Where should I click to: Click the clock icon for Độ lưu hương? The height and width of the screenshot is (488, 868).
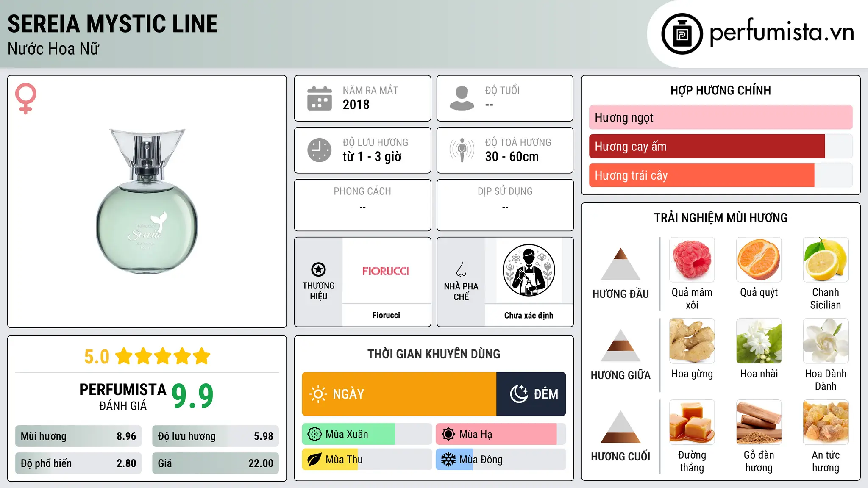pos(320,150)
